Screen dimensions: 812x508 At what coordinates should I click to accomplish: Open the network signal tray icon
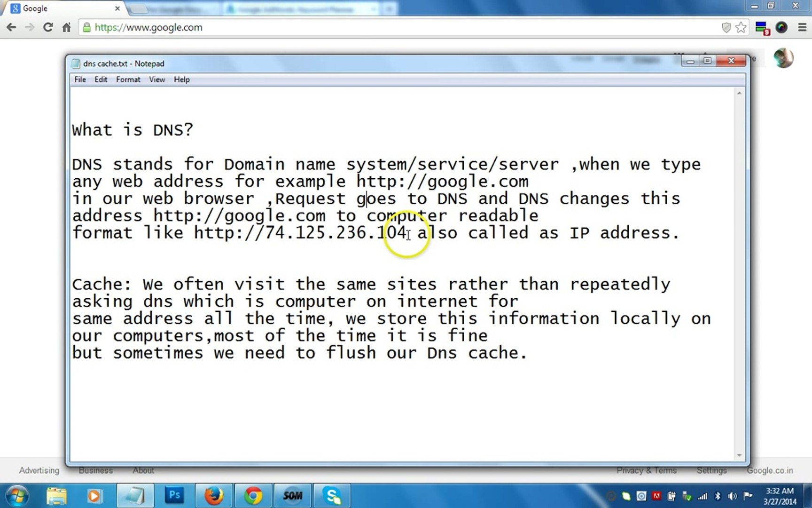703,496
